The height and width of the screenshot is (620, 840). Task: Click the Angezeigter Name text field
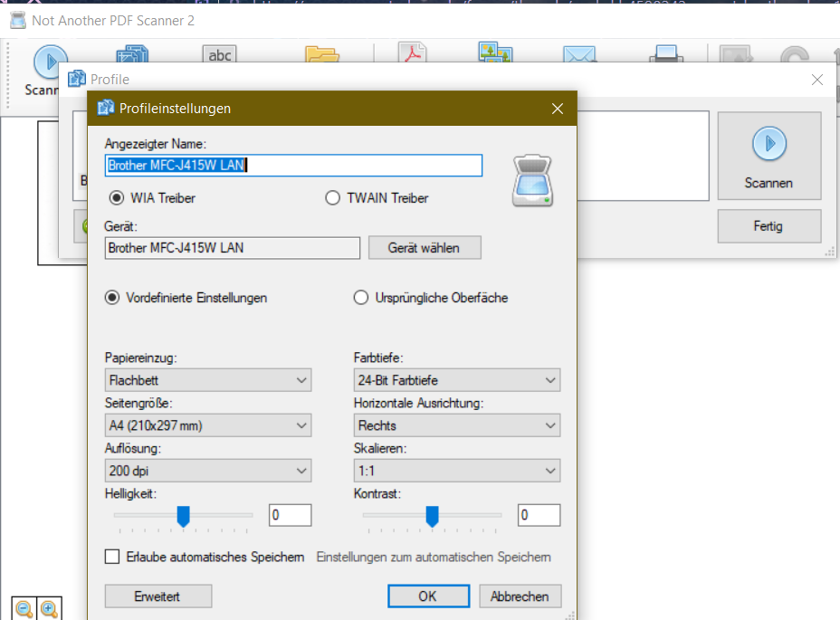click(293, 165)
